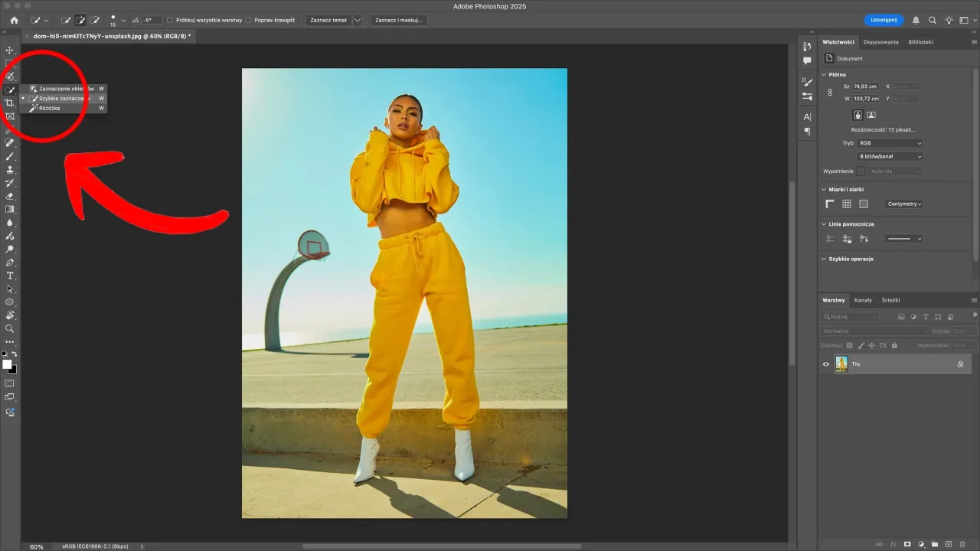The height and width of the screenshot is (551, 980).
Task: Select the Crop tool
Action: coord(10,104)
